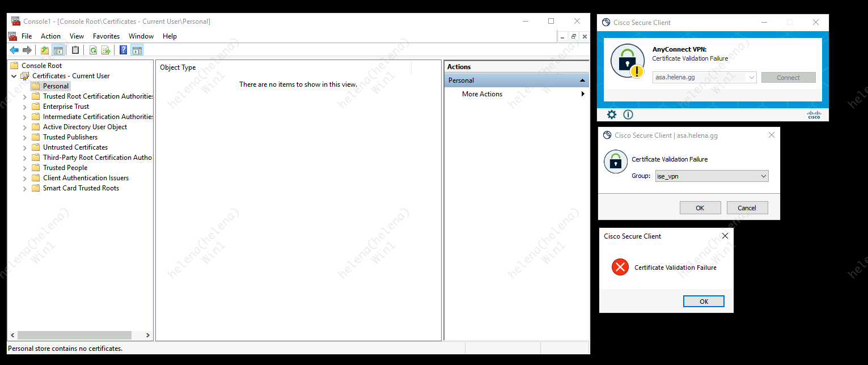Open Cisco Secure Client settings gear

click(x=612, y=114)
